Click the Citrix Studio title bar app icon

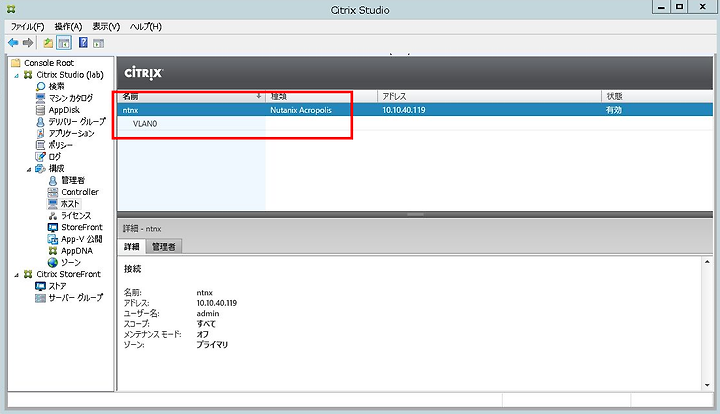11,9
